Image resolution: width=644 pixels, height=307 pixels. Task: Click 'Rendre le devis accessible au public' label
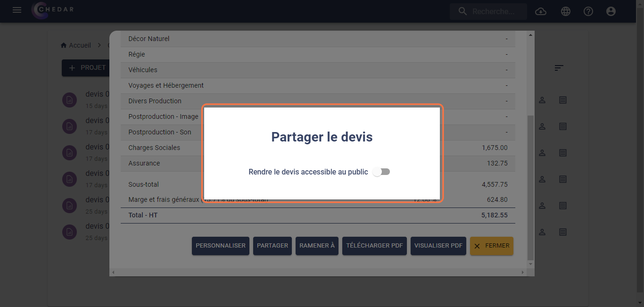308,172
